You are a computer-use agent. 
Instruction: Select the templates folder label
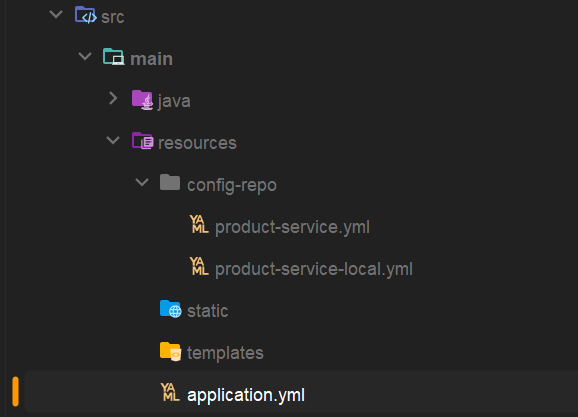pos(225,353)
